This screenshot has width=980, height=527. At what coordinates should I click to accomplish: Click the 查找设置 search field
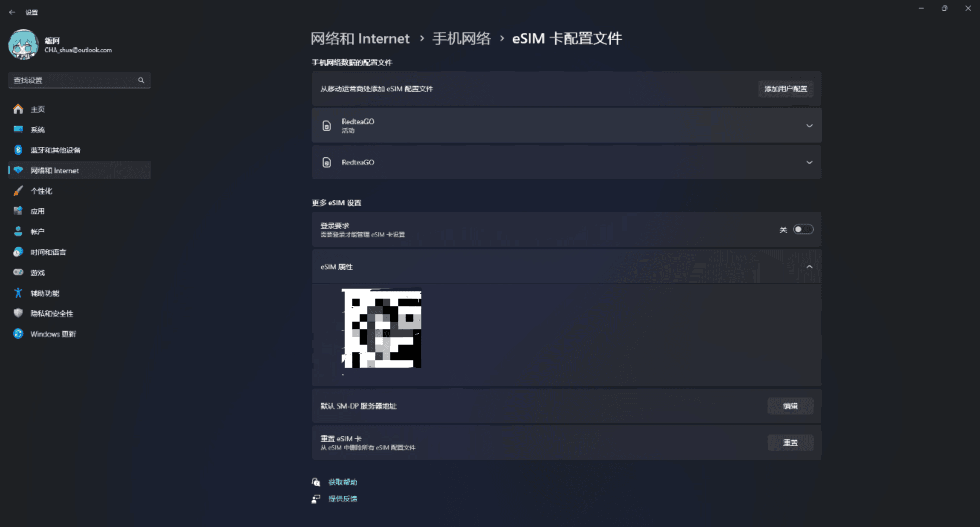coord(80,80)
